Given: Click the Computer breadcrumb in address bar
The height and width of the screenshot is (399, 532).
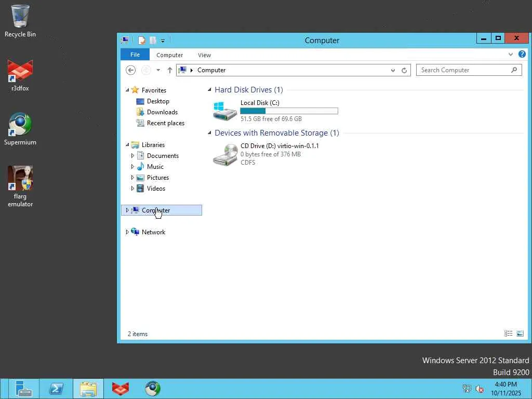Looking at the screenshot, I should point(211,70).
